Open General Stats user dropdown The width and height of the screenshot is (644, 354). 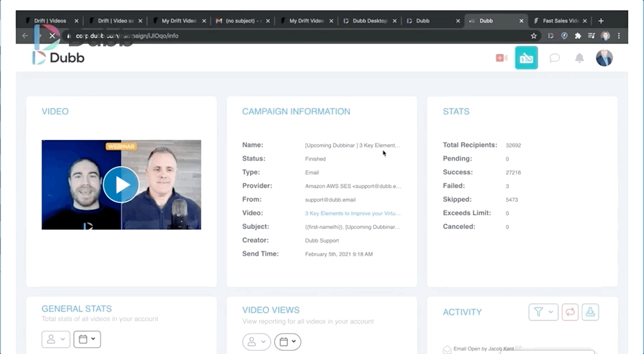click(56, 339)
